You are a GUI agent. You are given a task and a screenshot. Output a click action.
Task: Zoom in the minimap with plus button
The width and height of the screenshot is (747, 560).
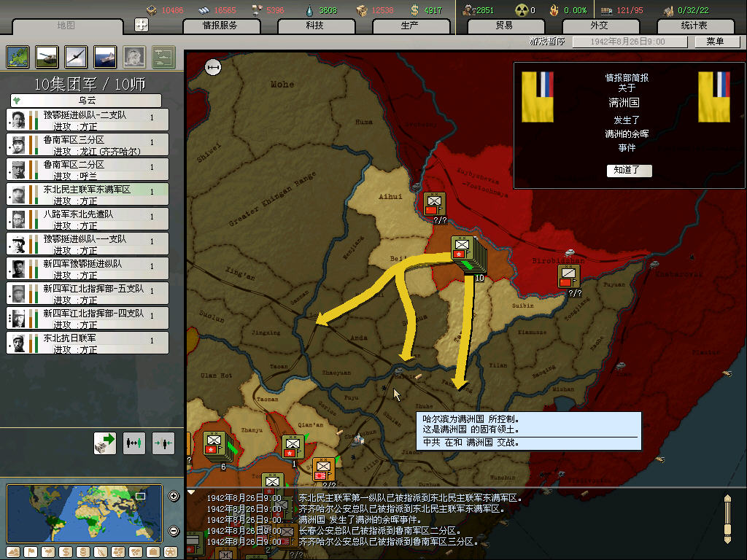tap(174, 497)
